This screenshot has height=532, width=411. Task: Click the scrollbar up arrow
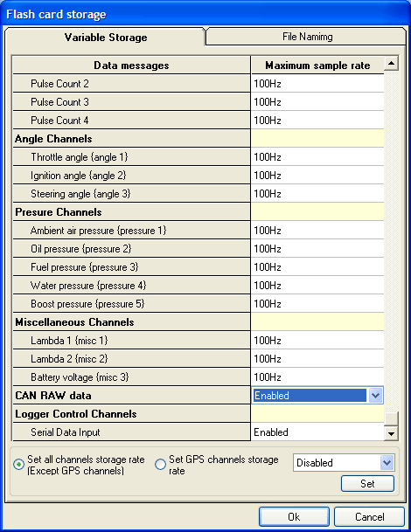(391, 64)
